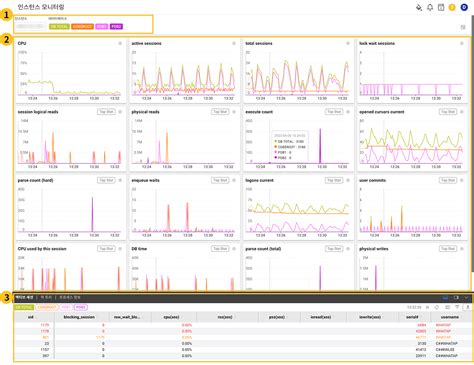Open the CPU chart options menu icon
Screen dimensions: 474x365
click(120, 43)
